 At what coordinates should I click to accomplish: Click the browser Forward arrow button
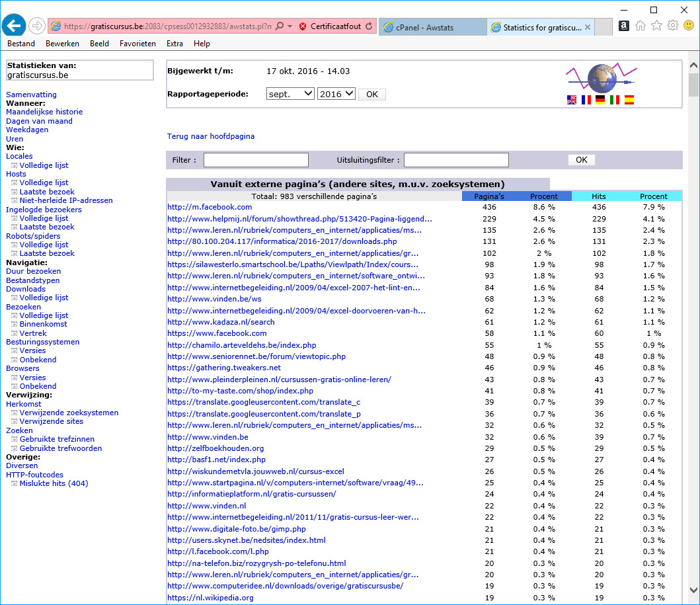[36, 26]
